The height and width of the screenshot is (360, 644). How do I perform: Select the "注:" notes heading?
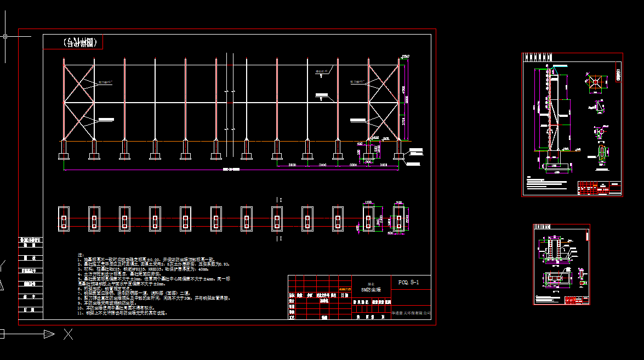81,255
